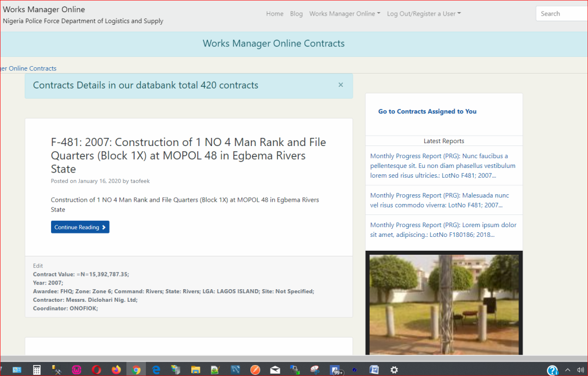Open the Home nav link
The width and height of the screenshot is (588, 376).
(x=274, y=14)
